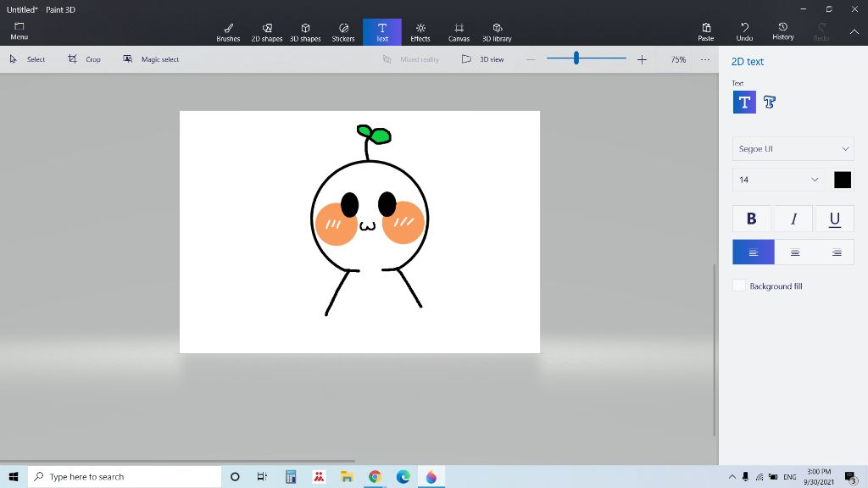
Task: Click the ENG language indicator
Action: (790, 477)
